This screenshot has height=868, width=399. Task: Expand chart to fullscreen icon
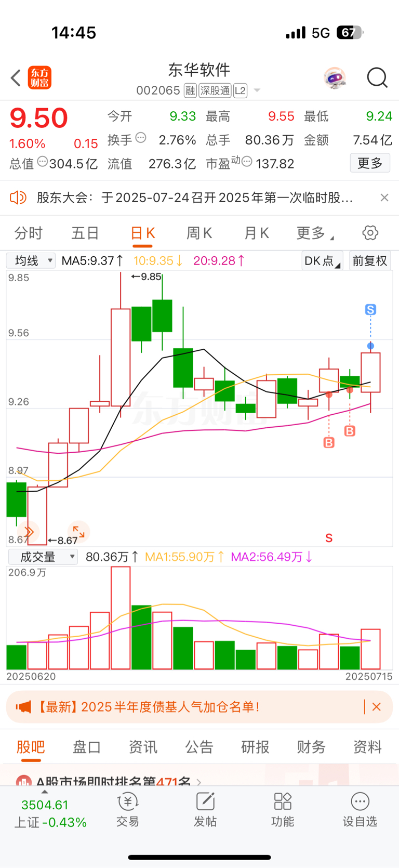click(x=79, y=532)
